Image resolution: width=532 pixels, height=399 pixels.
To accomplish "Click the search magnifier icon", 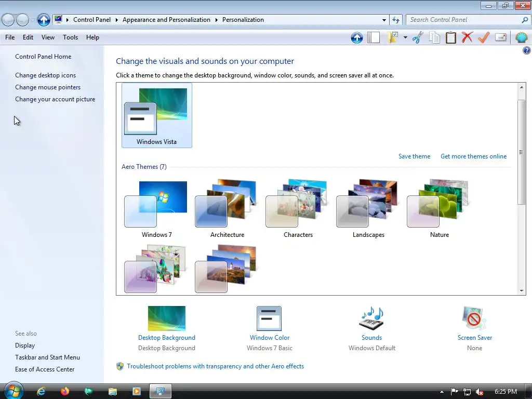I will [525, 20].
